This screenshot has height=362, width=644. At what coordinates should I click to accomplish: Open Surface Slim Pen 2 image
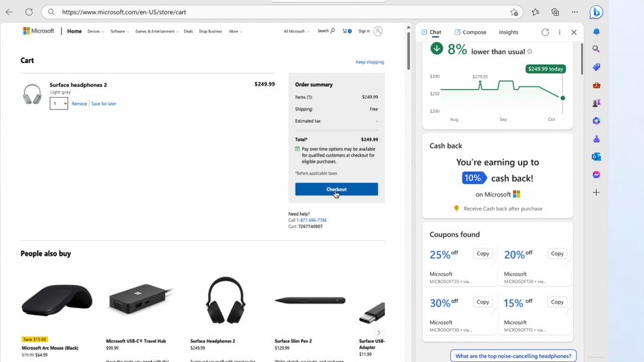[310, 300]
